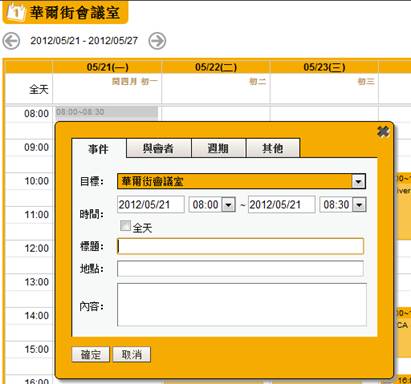Image resolution: width=411 pixels, height=384 pixels.
Task: Click the start date field 2012/05/21
Action: point(151,204)
